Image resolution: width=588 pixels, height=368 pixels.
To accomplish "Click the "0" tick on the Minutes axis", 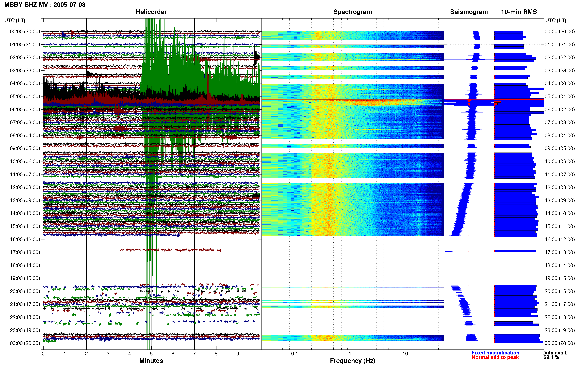I will coord(43,354).
